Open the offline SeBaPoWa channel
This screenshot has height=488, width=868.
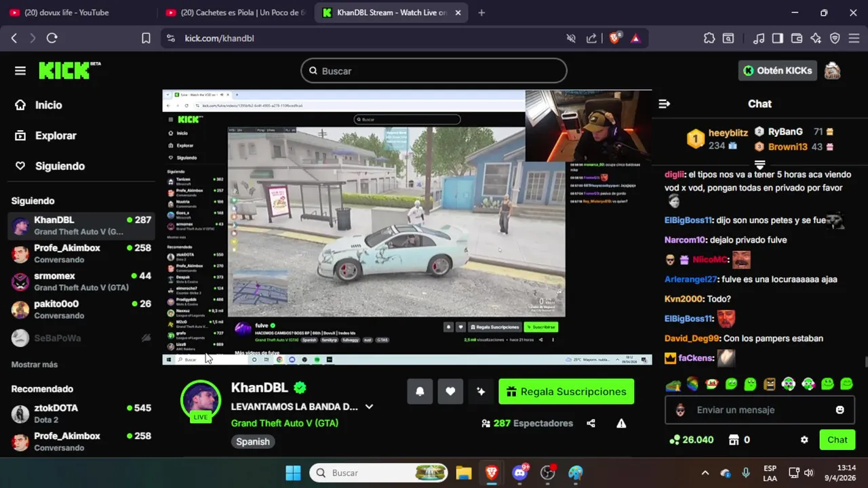coord(81,338)
